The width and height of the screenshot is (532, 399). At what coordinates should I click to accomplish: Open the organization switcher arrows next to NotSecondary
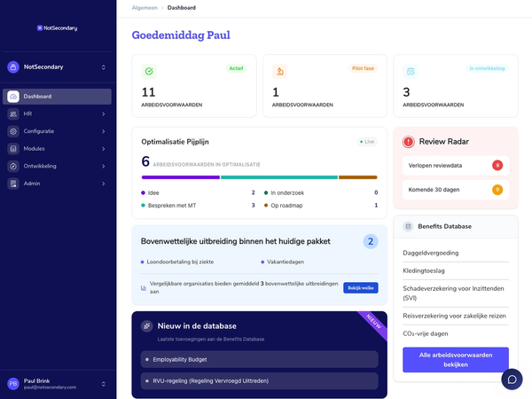[x=104, y=67]
